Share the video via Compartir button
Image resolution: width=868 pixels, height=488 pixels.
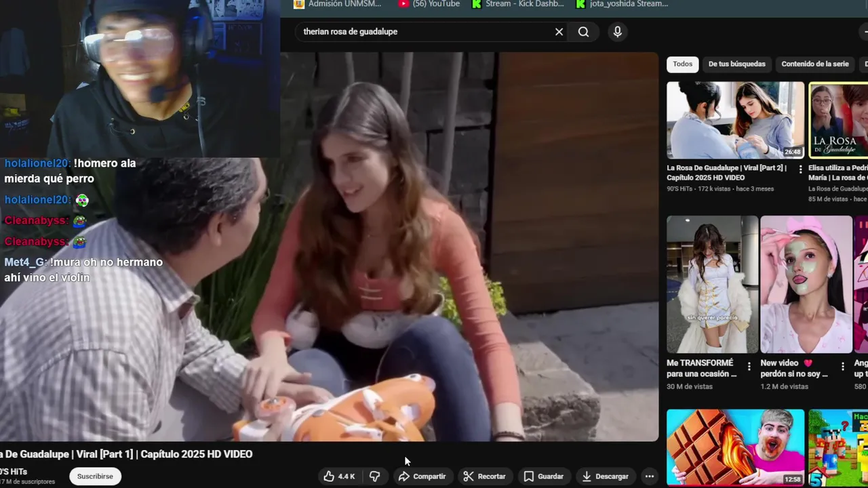click(x=422, y=476)
